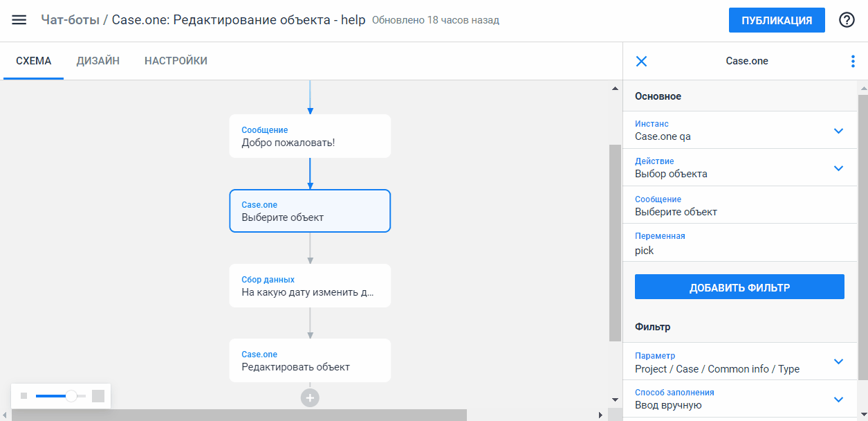Edit the Сообщение field Выберите объект

coord(740,205)
